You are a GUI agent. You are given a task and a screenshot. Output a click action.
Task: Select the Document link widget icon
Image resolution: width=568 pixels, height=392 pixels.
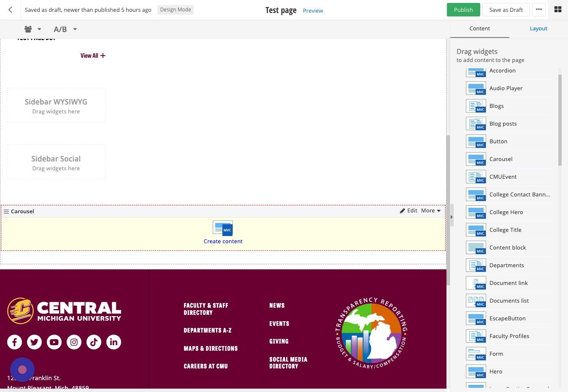[476, 283]
